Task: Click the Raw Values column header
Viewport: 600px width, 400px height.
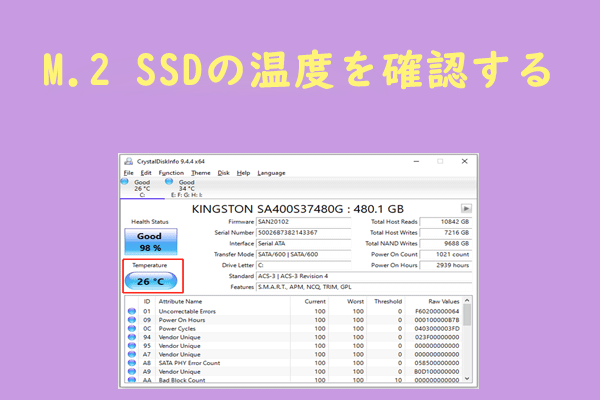Action: (434, 302)
